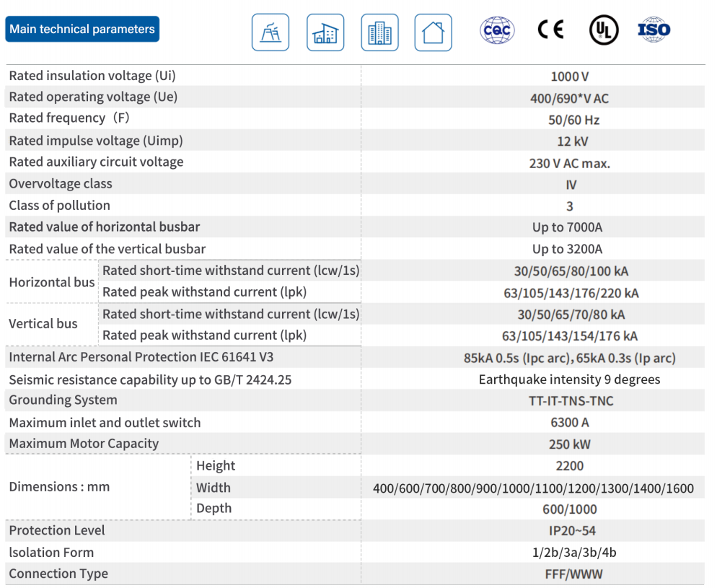Select the '30/50/65/70/80 kA' value
Image resolution: width=717 pixels, height=588 pixels.
tap(571, 315)
